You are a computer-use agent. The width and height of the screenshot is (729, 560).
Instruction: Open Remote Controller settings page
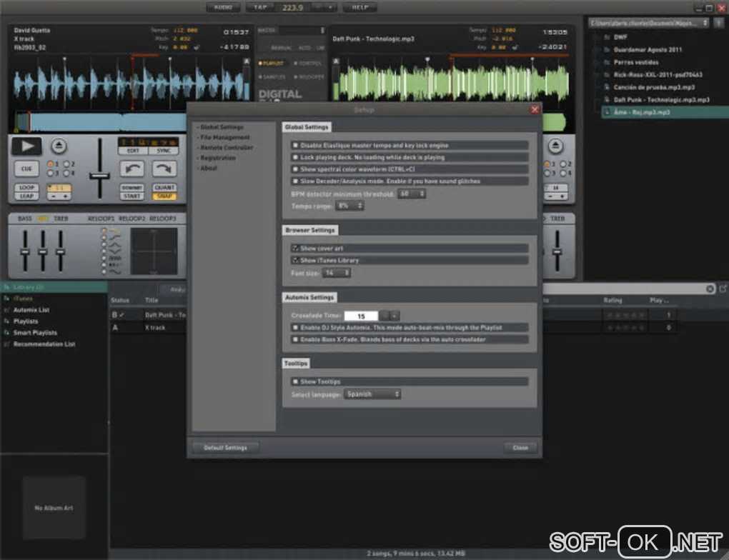[x=227, y=147]
